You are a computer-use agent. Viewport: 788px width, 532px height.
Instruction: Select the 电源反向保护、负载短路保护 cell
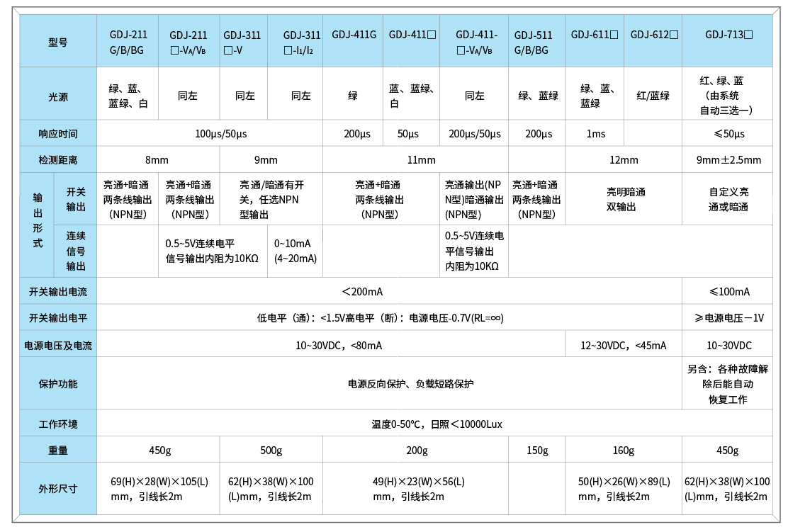click(410, 384)
